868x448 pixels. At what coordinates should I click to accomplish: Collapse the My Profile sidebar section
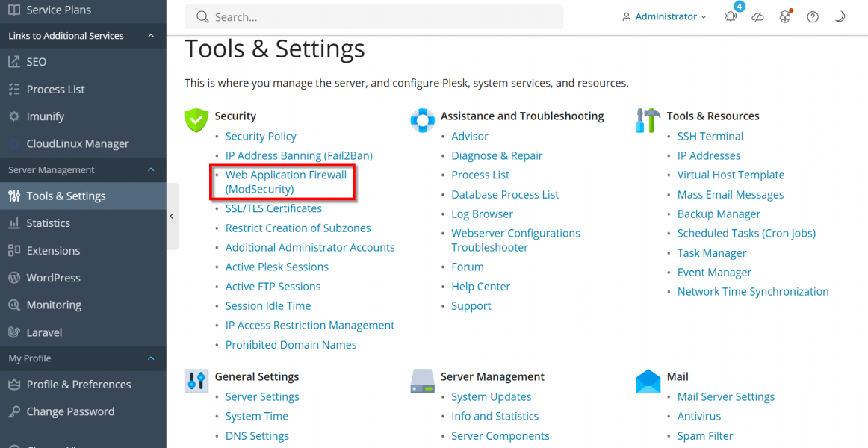pos(151,358)
